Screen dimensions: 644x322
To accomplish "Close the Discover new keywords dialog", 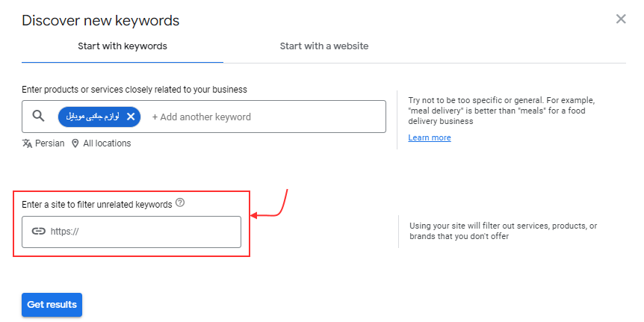I will pos(620,19).
